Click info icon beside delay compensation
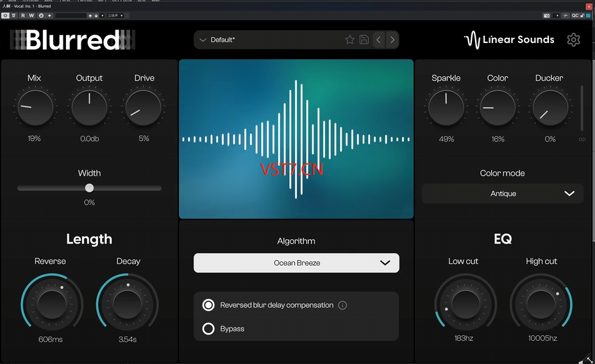This screenshot has width=595, height=364. point(342,306)
